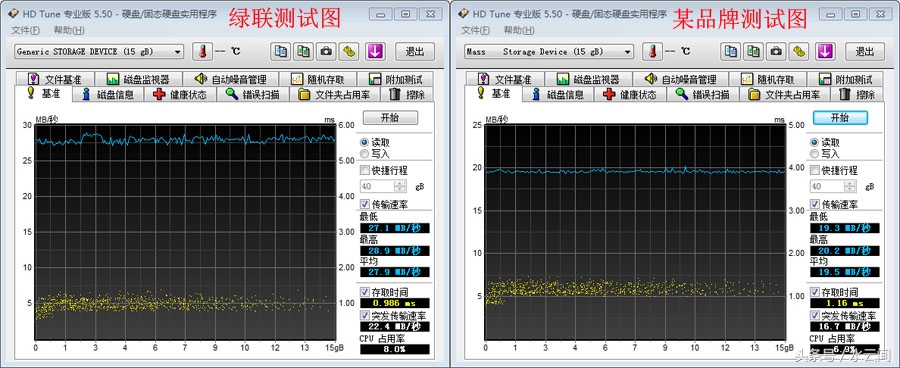Open 随机存取 tab in left window
Screen dimensions: 900x368
(x=319, y=79)
